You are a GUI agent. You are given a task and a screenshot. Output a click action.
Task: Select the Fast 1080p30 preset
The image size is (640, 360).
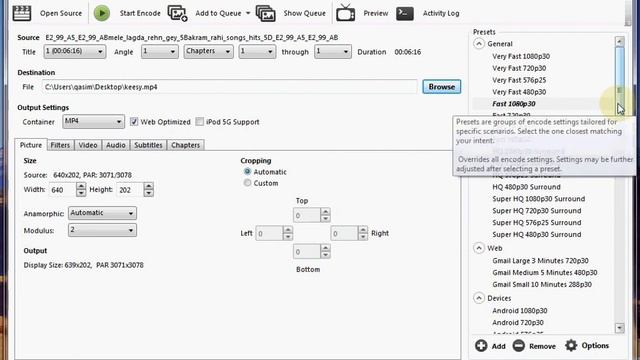[x=514, y=104]
